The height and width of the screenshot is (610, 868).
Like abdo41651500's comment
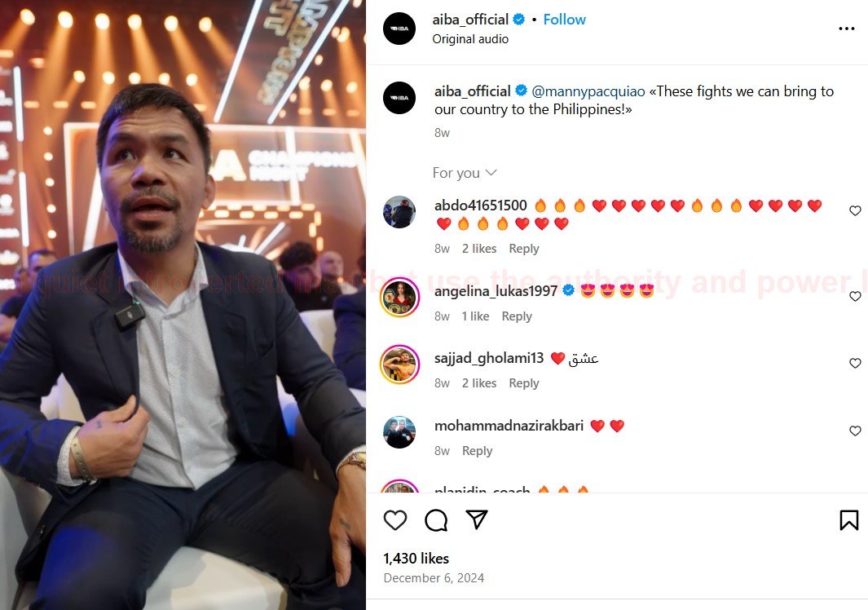point(855,211)
